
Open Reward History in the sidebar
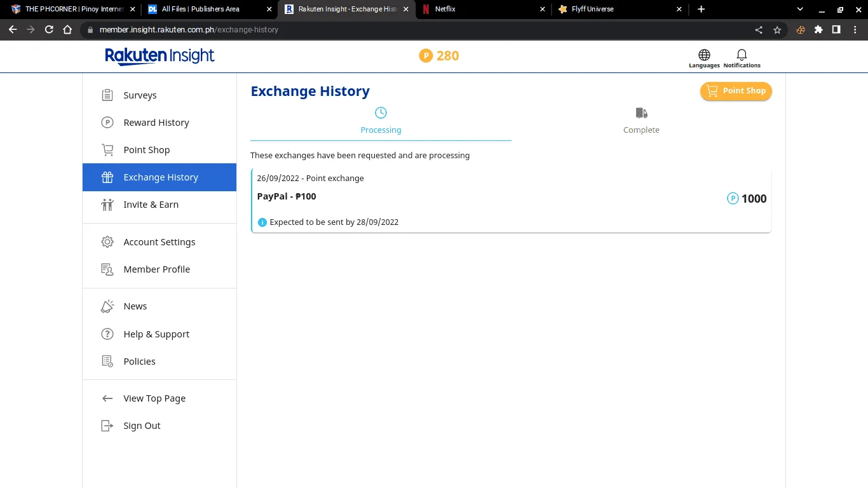(x=159, y=123)
